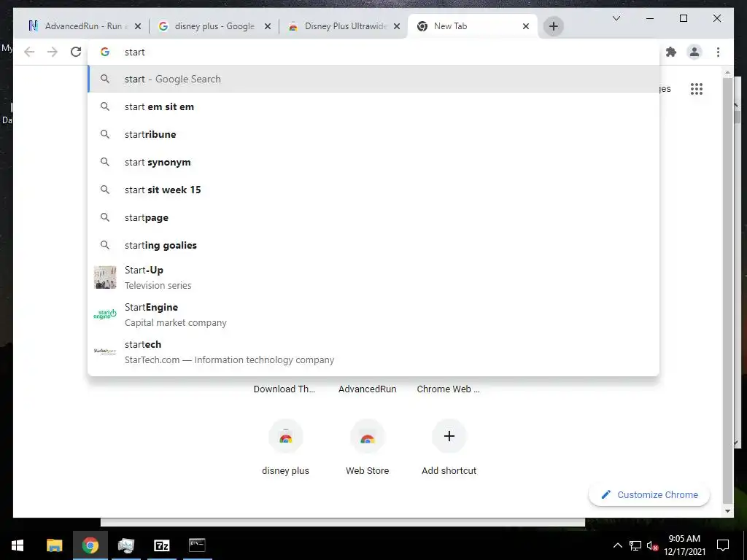Click the Chrome taskbar icon
Image resolution: width=747 pixels, height=560 pixels.
[x=90, y=545]
